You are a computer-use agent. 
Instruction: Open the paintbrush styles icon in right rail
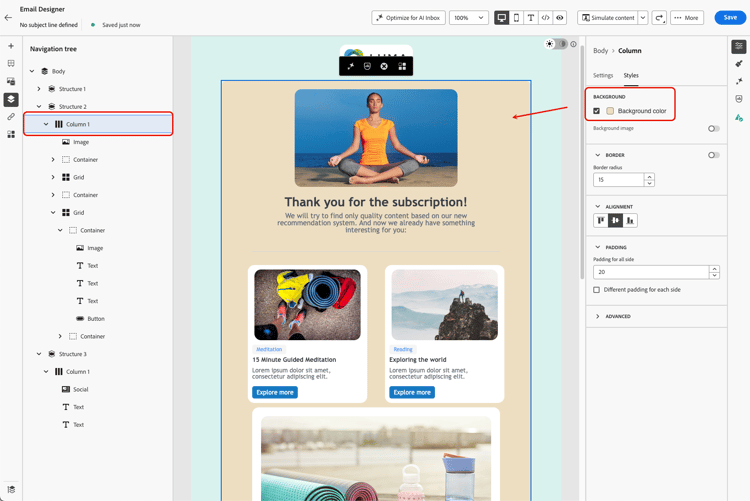tap(739, 64)
